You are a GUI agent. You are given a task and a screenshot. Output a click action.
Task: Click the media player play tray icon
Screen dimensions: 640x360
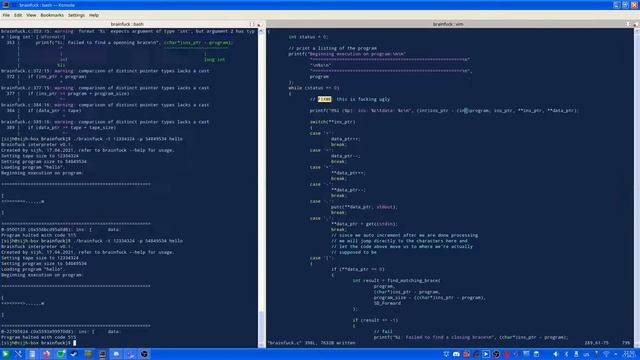click(x=486, y=354)
